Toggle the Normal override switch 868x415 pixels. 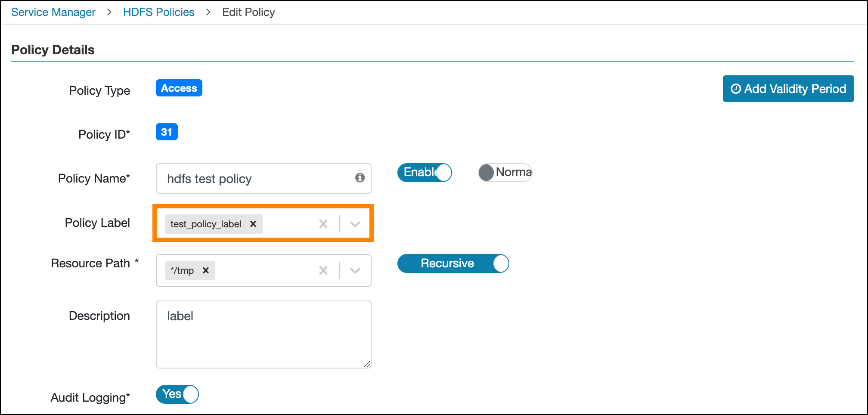(x=505, y=173)
